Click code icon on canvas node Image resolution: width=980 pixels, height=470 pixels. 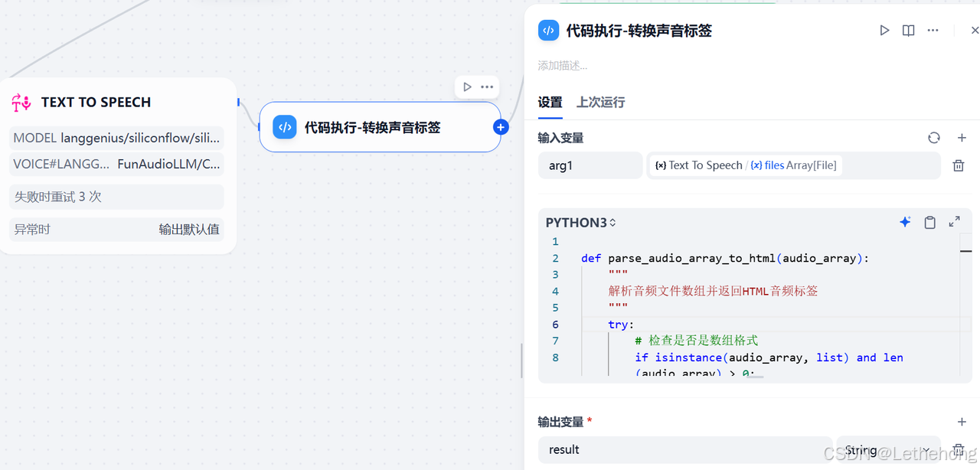285,127
